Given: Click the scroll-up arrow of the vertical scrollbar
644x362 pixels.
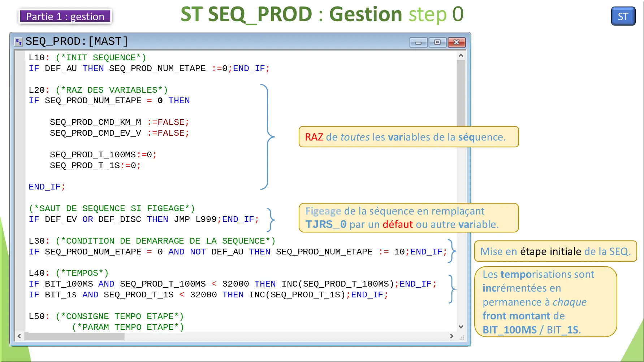Looking at the screenshot, I should coord(461,55).
